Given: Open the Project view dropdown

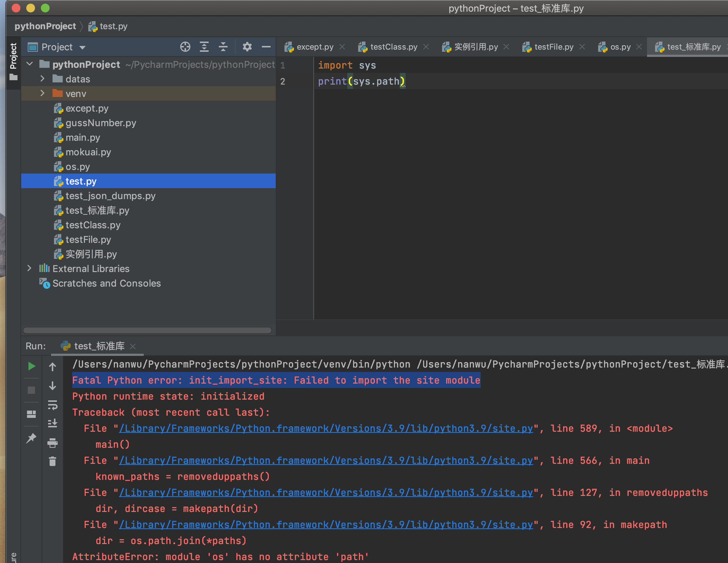Looking at the screenshot, I should point(82,47).
